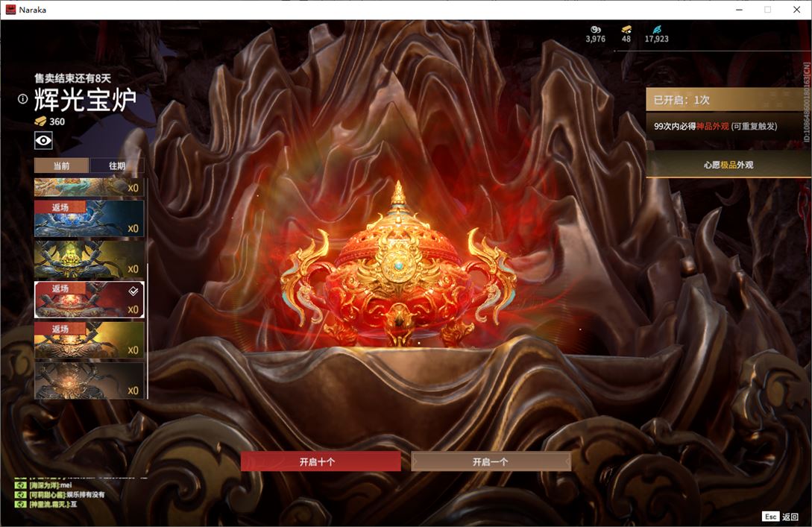
Task: Select the dark bronze furnace card at list bottom
Action: click(89, 380)
